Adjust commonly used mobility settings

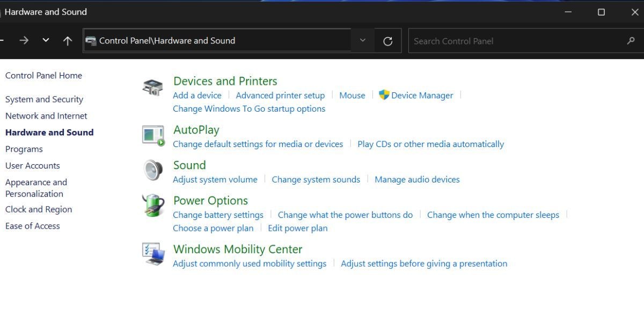[250, 264]
